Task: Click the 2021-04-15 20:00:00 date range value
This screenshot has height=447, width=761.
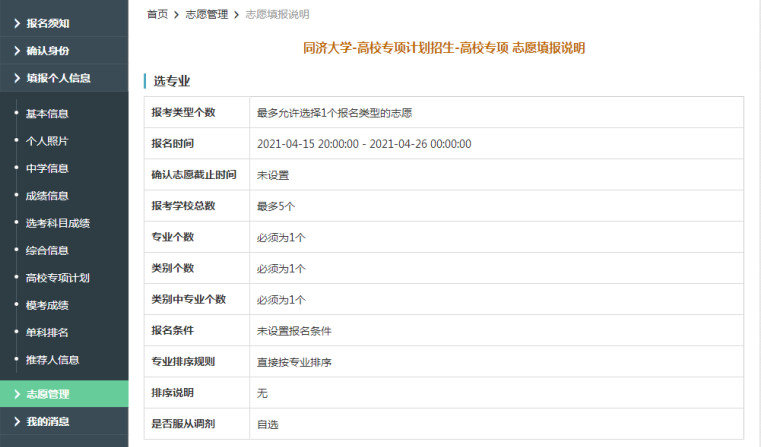Action: point(364,144)
